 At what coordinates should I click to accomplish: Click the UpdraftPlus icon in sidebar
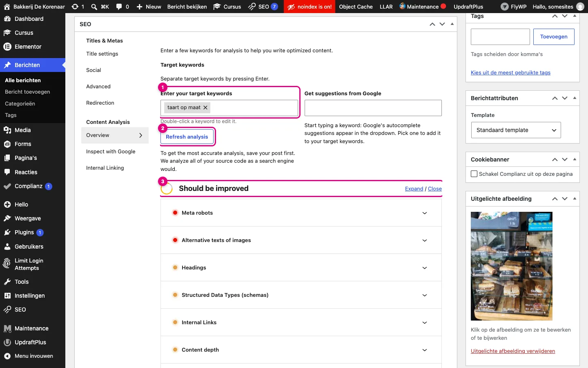tap(7, 342)
